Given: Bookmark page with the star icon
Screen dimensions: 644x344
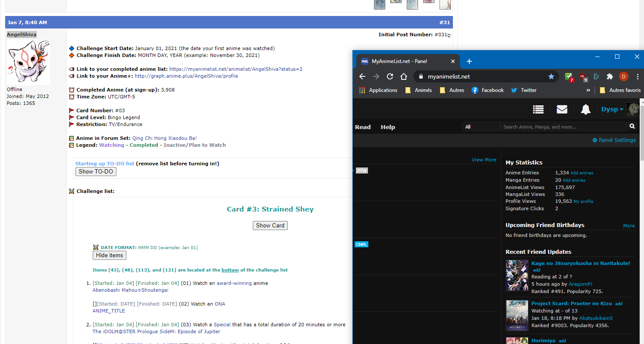Looking at the screenshot, I should click(551, 76).
